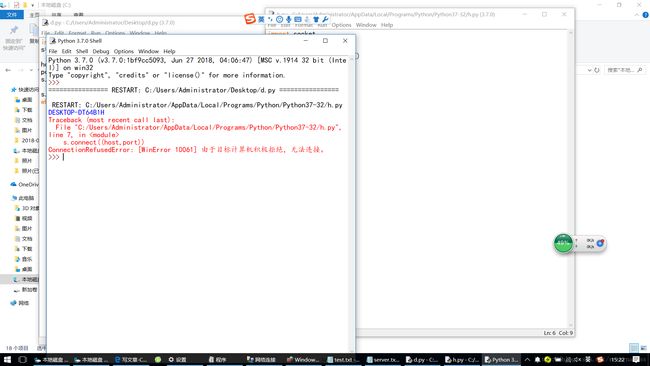Click the 'Ln: 6 Col: 9' status bar entry
This screenshot has width=650, height=366.
pyautogui.click(x=558, y=333)
